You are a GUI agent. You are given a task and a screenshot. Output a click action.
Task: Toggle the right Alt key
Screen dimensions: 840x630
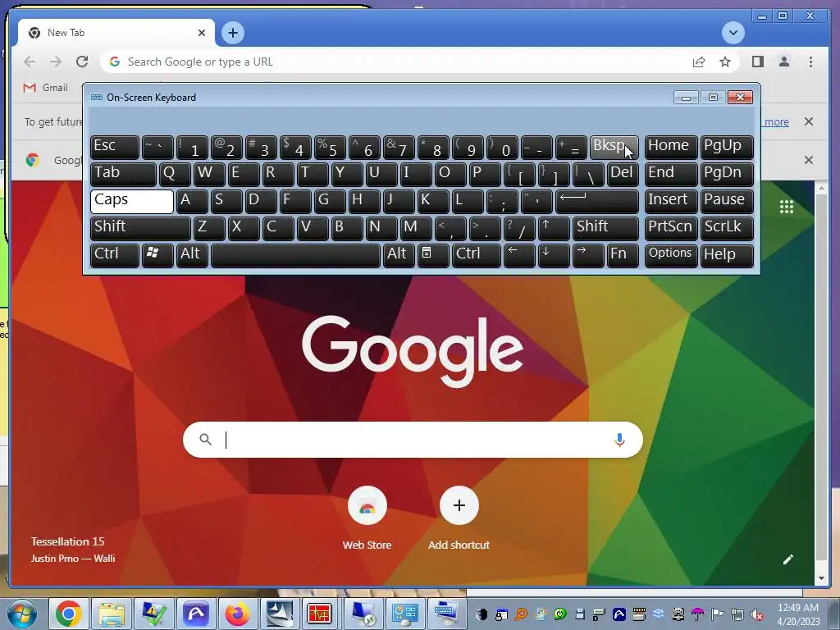click(399, 255)
